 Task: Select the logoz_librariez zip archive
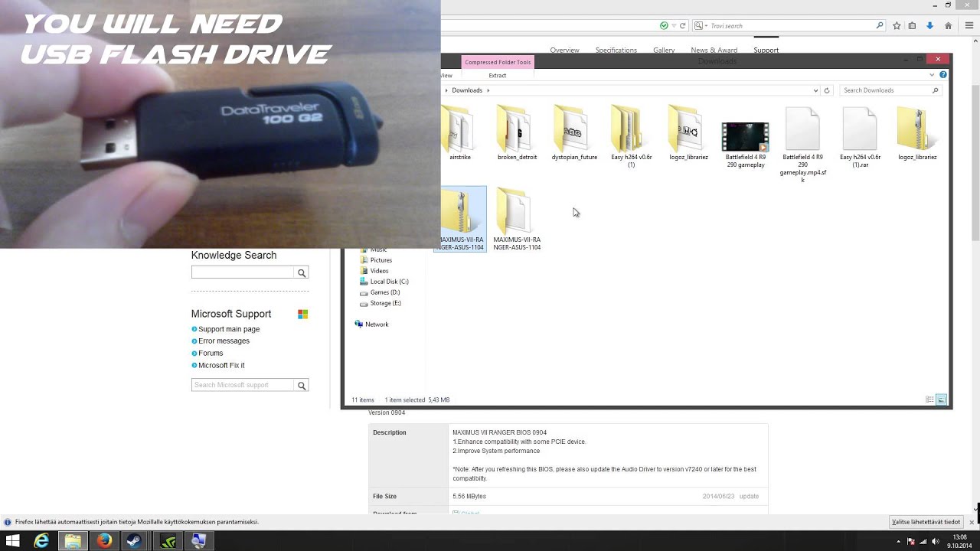(x=917, y=134)
